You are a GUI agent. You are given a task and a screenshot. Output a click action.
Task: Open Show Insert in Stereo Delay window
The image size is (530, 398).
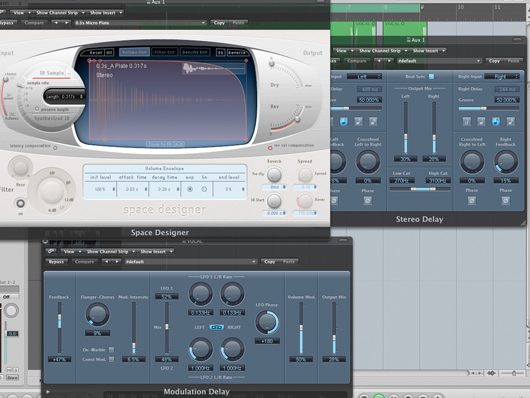coord(429,51)
